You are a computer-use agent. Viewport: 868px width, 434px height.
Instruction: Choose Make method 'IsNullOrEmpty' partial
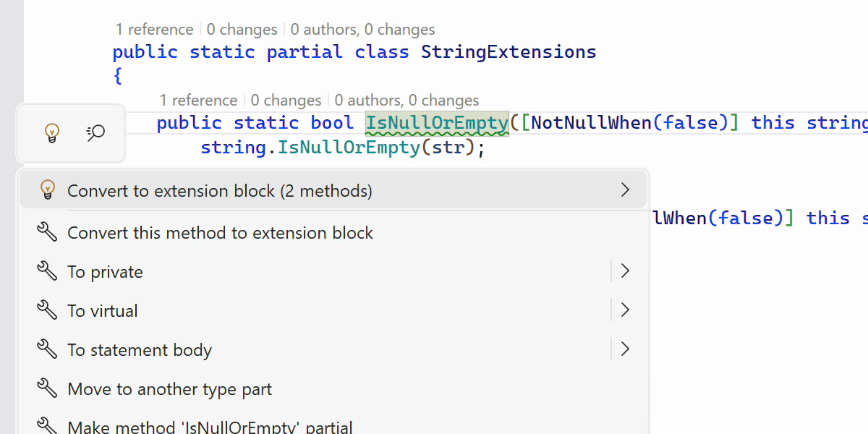(x=210, y=427)
